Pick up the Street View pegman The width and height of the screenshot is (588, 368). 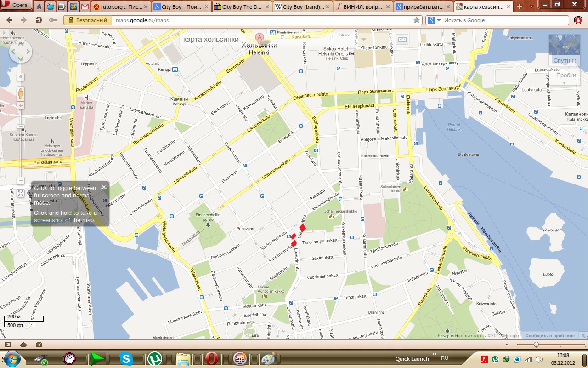[21, 93]
